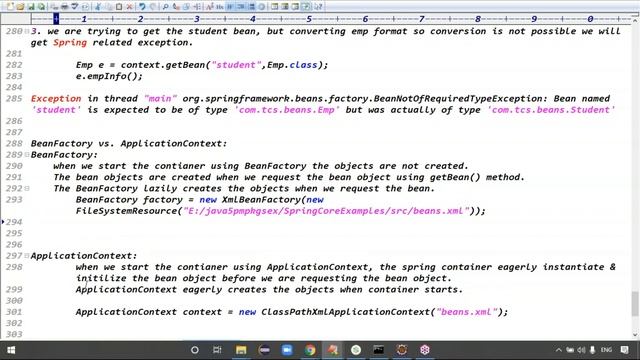Click the Paste (clipboard) toolbar icon
This screenshot has width=640, height=360.
(x=119, y=7)
